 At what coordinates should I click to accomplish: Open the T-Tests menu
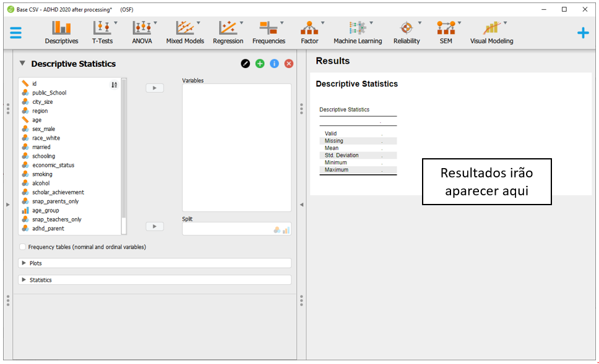(103, 32)
